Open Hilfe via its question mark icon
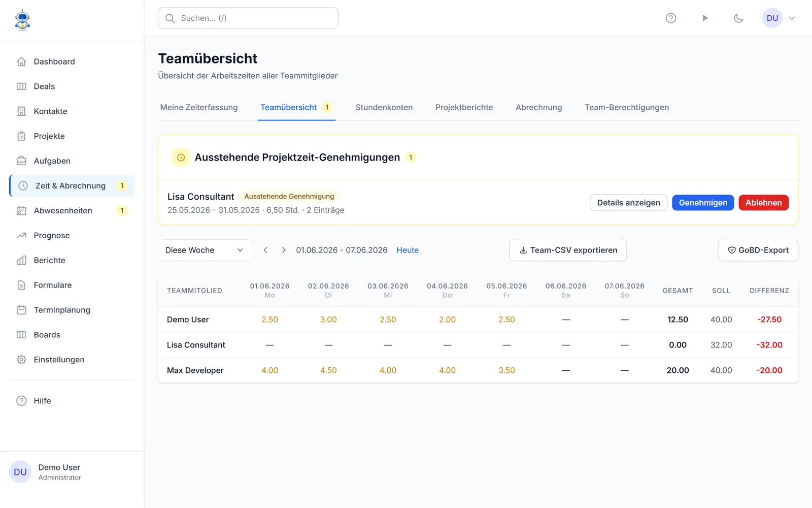 tap(21, 401)
